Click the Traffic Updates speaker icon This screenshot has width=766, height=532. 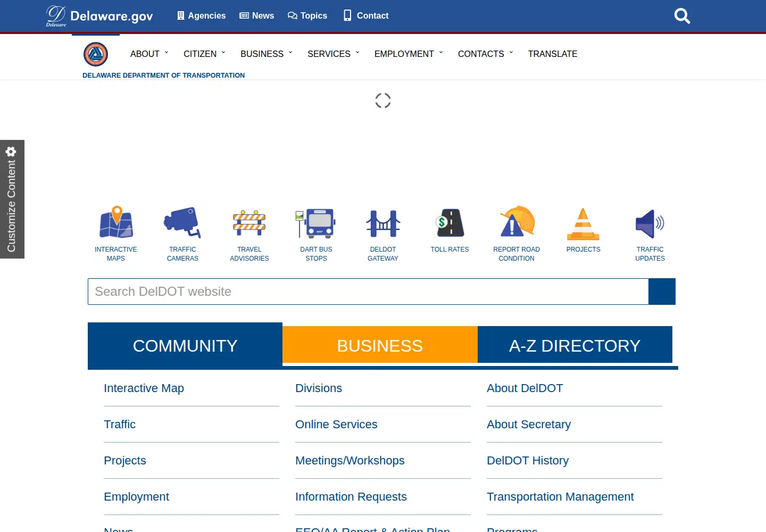click(650, 223)
